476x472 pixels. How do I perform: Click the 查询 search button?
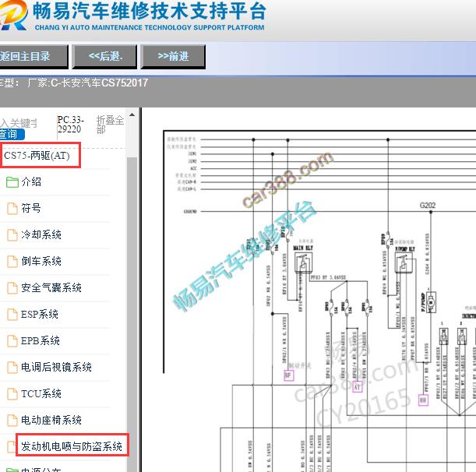tap(12, 134)
